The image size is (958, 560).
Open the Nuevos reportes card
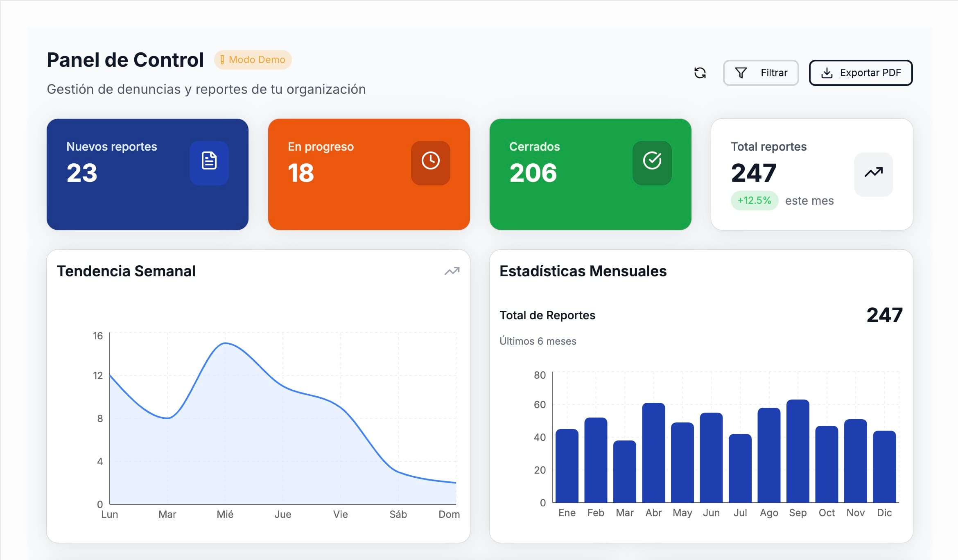(147, 174)
